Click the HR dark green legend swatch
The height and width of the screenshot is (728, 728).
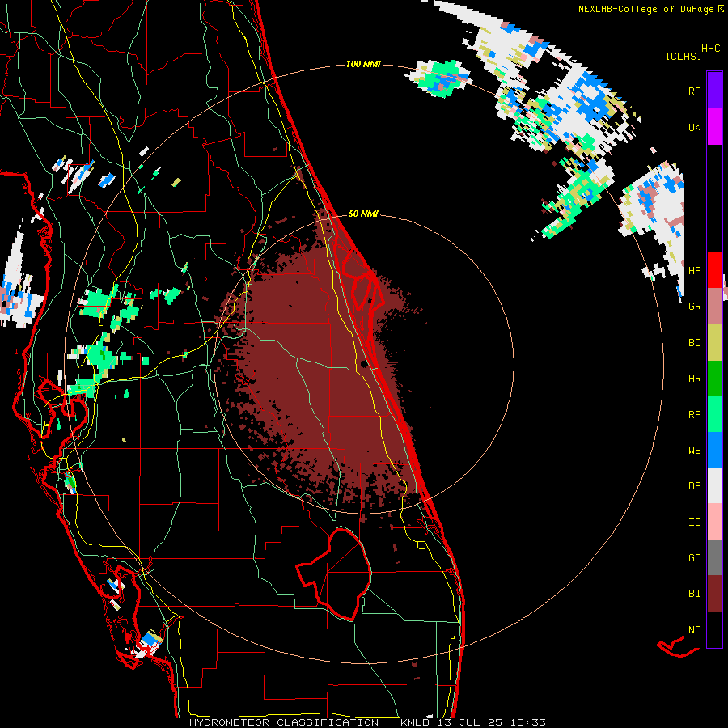pyautogui.click(x=714, y=379)
